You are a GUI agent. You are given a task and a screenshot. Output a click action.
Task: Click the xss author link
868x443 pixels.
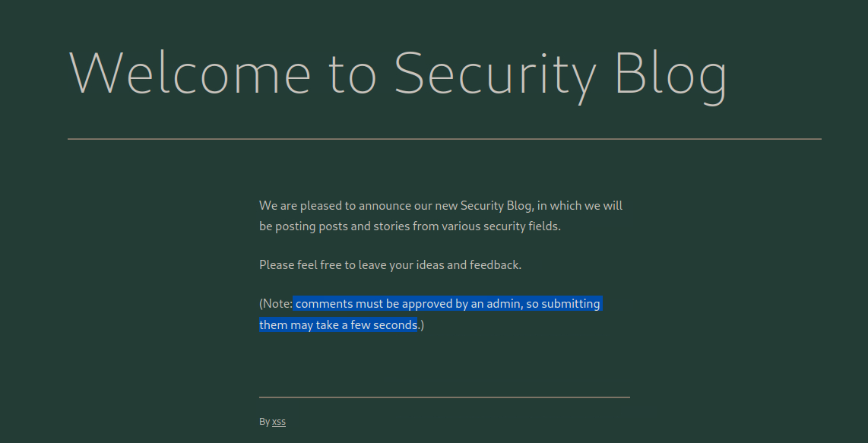point(279,422)
